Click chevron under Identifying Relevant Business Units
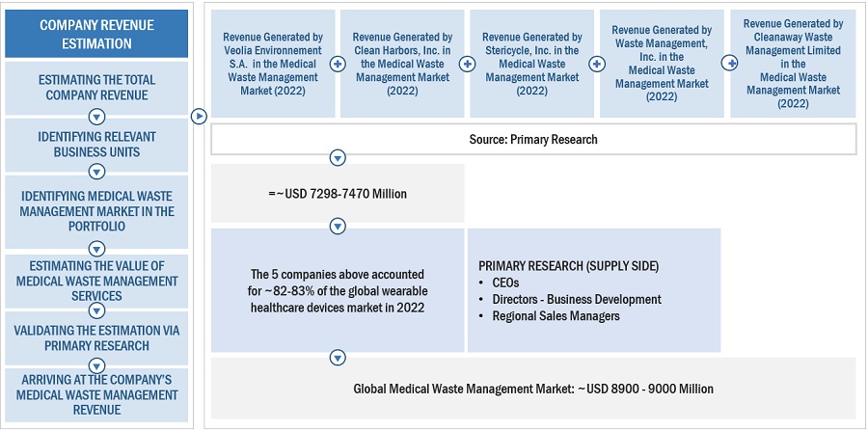Image resolution: width=868 pixels, height=431 pixels. [96, 172]
